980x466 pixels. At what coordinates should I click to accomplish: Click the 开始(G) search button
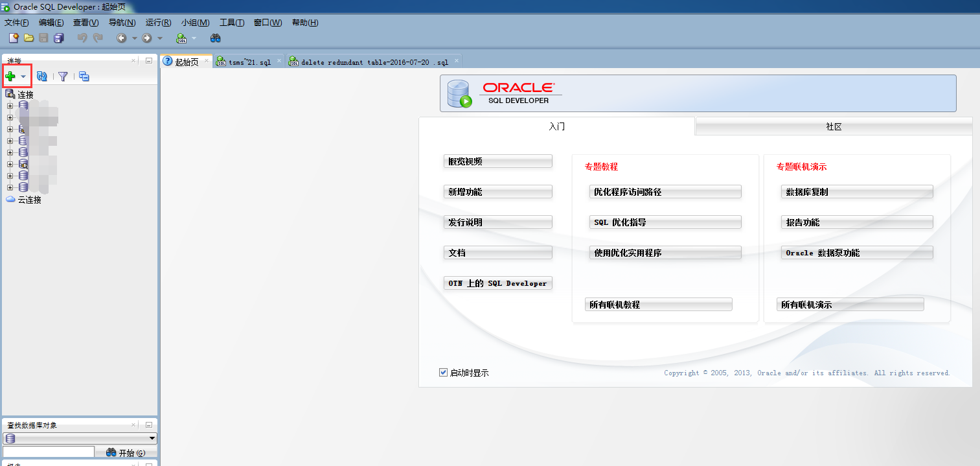pyautogui.click(x=126, y=452)
